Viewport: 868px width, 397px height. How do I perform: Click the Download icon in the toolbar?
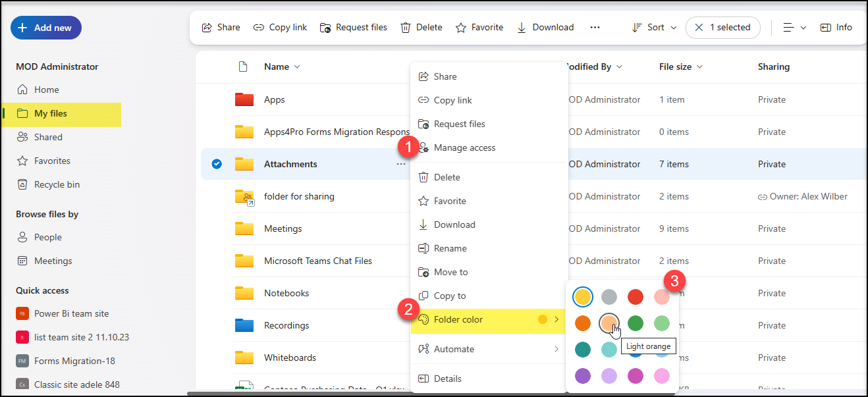coord(522,28)
